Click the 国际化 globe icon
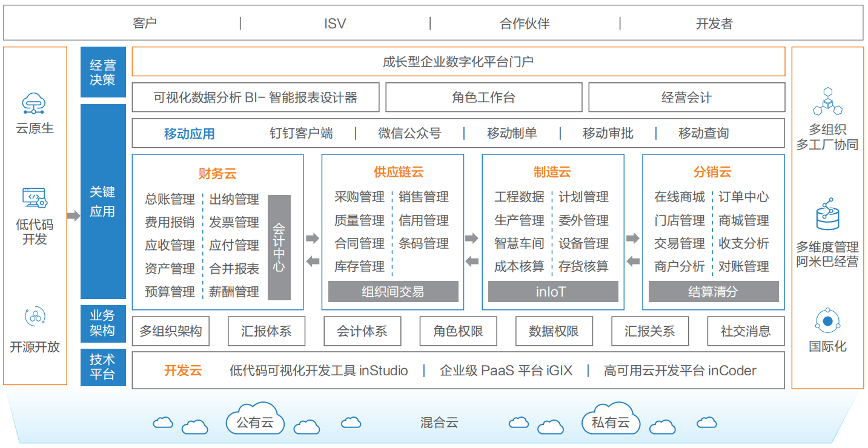This screenshot has height=448, width=868. (827, 321)
